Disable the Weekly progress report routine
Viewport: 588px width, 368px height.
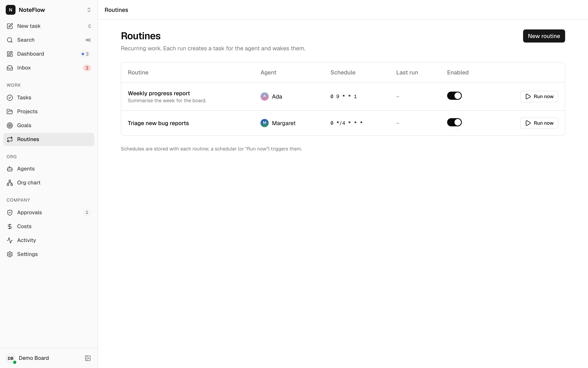point(454,96)
